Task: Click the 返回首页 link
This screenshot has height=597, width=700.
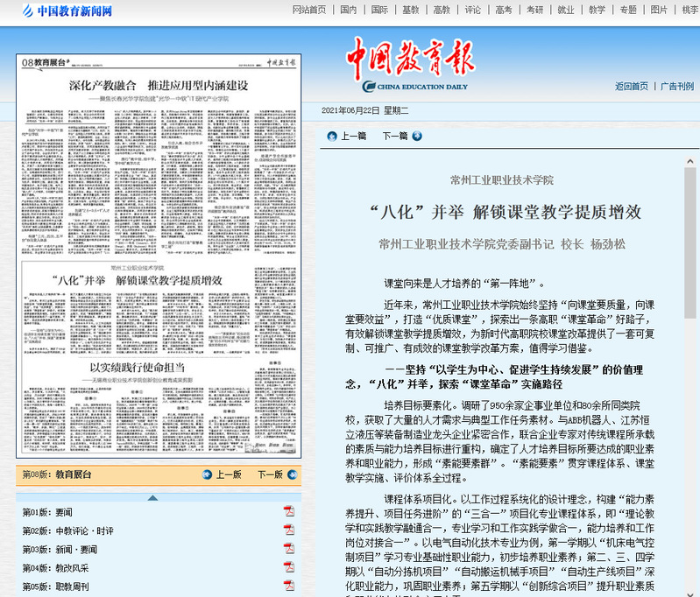Action: (631, 86)
